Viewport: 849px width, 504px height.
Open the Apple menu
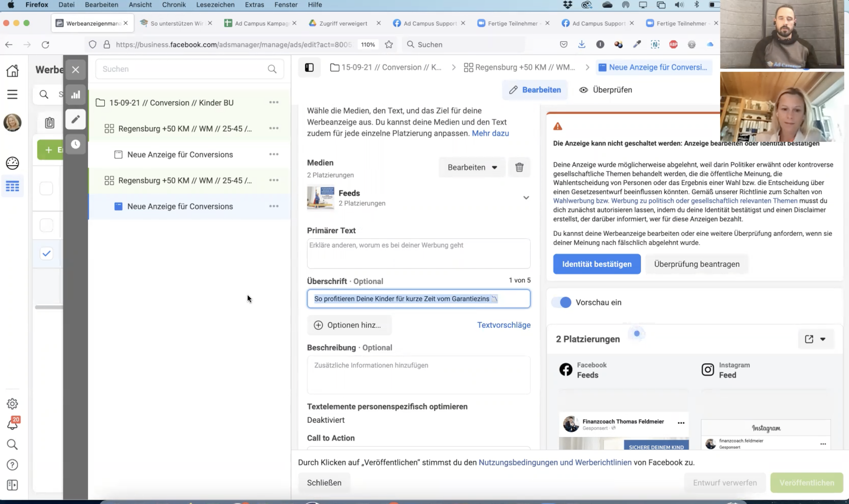[11, 5]
